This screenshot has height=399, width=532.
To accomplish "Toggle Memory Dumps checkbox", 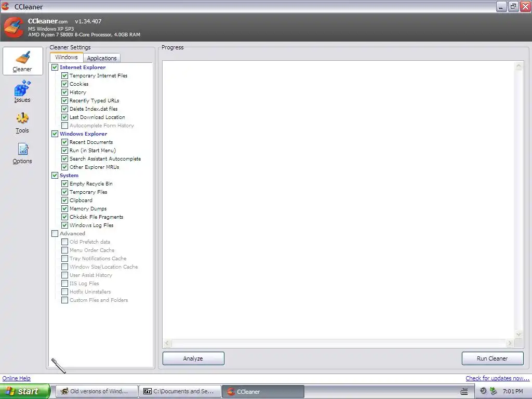I will click(64, 208).
